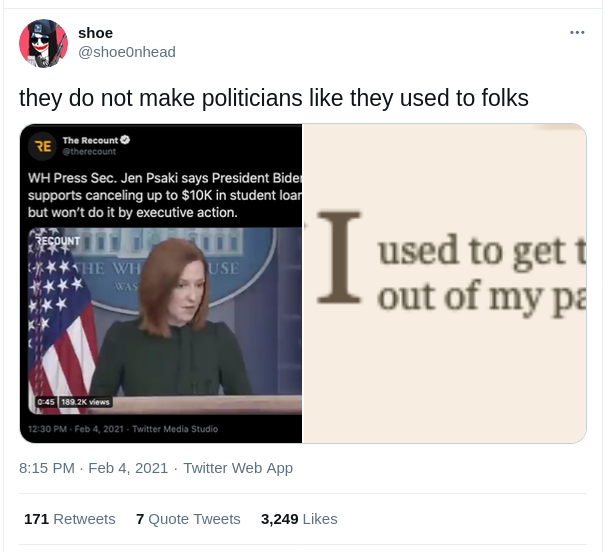Click the RECOUNT watermark on the video
Screen dimensions: 609x552
point(57,241)
